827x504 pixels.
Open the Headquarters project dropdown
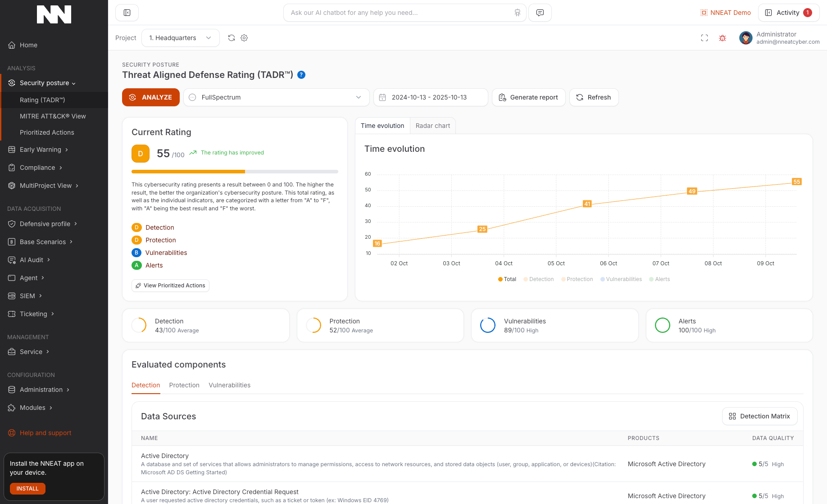[180, 38]
